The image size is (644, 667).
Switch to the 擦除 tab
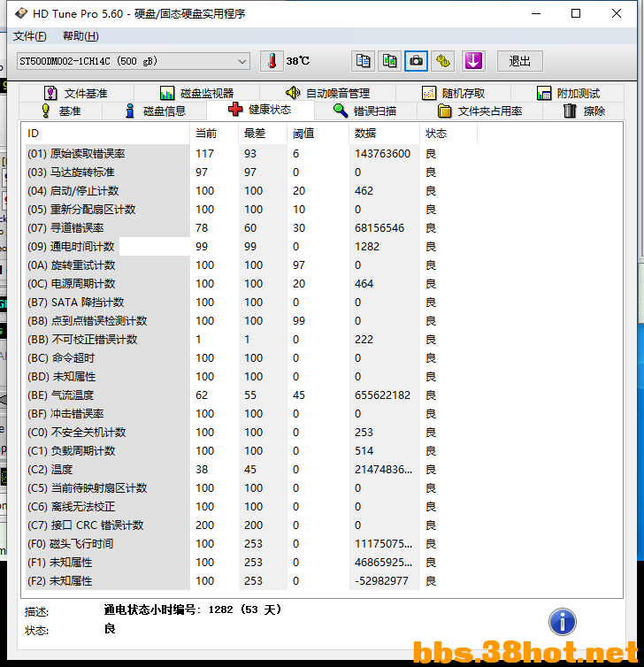[x=584, y=111]
